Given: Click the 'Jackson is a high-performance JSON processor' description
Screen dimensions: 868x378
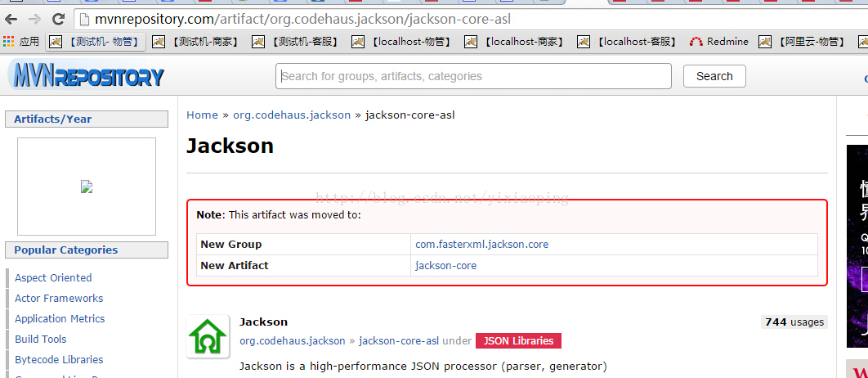Looking at the screenshot, I should (x=423, y=367).
